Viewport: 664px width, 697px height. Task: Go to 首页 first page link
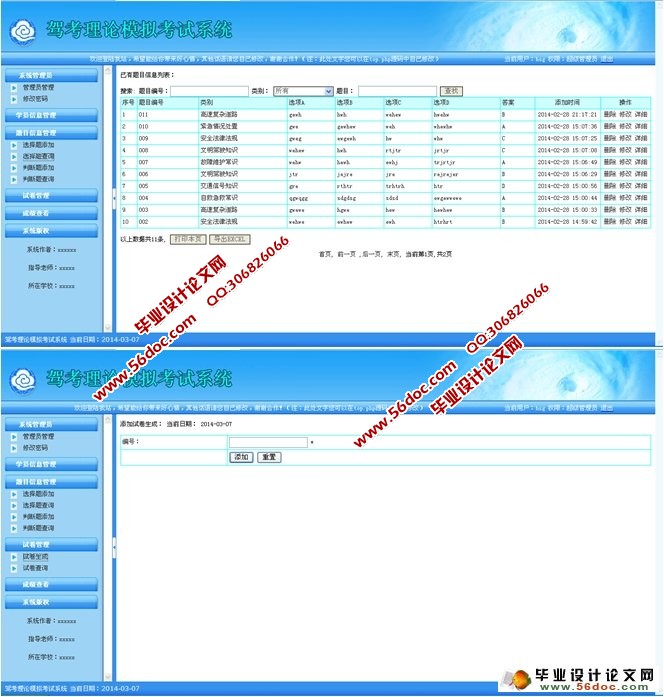(325, 254)
